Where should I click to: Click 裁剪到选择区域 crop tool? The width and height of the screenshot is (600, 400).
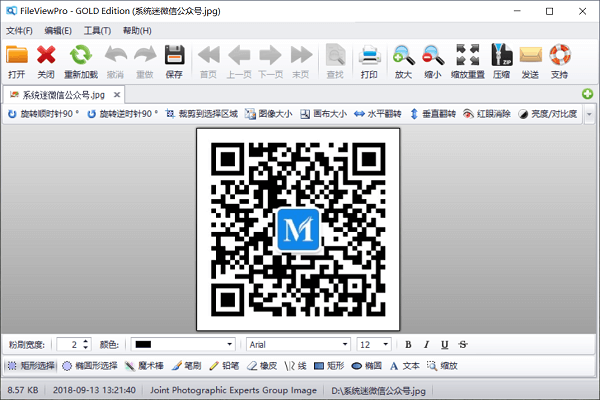coord(202,114)
